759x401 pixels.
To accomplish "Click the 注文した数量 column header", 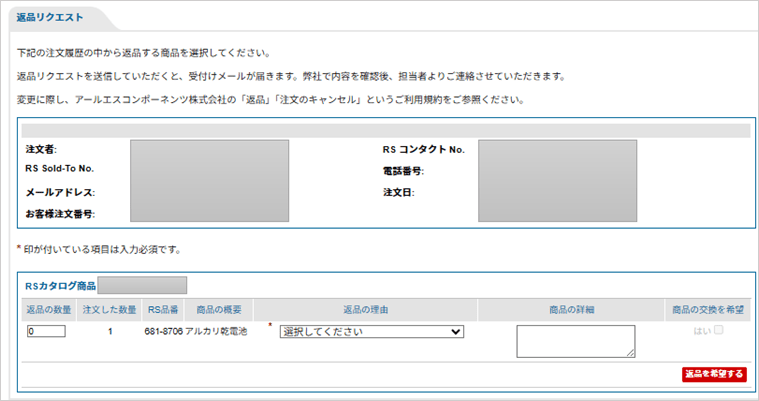I will tap(109, 310).
